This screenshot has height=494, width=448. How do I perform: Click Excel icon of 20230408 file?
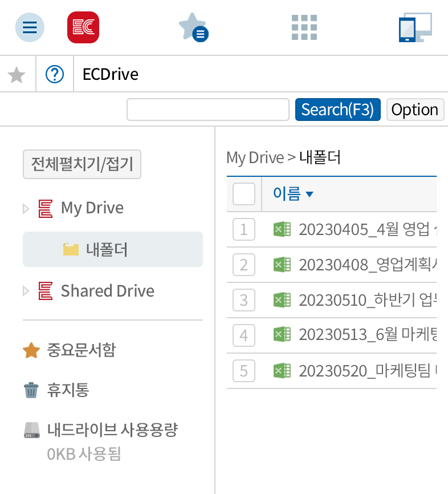tap(282, 265)
